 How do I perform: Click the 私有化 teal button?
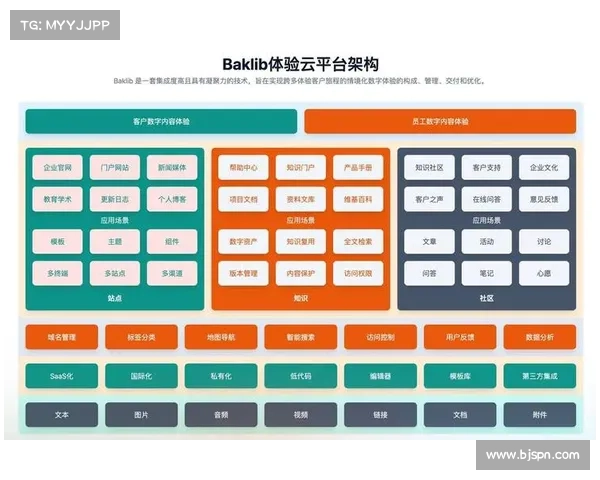(x=221, y=376)
